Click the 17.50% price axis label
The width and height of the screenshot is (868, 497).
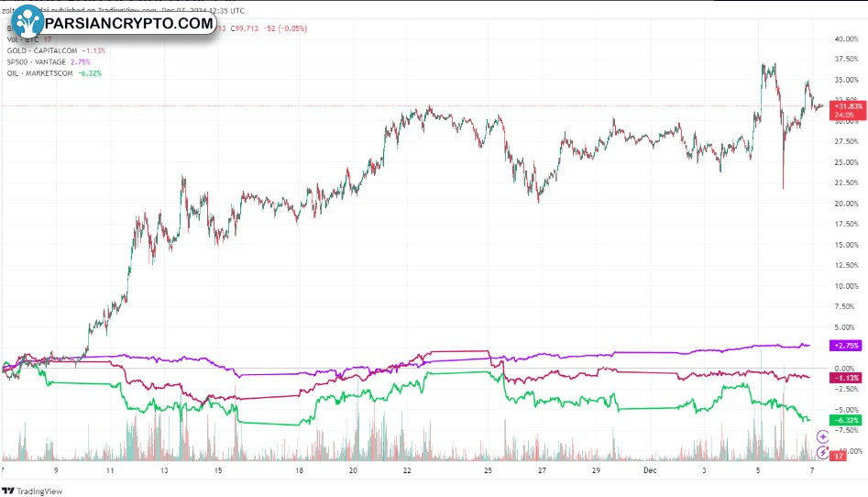pos(846,224)
